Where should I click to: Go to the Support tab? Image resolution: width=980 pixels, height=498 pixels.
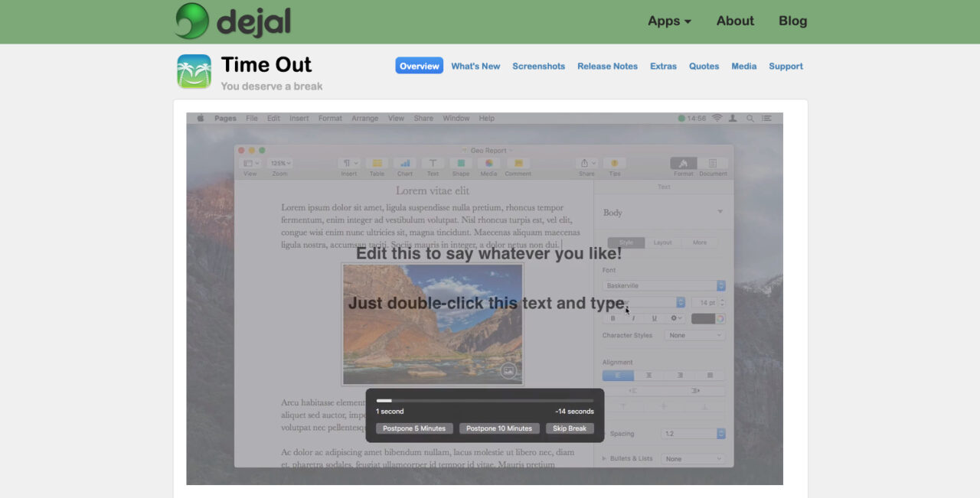pos(786,66)
